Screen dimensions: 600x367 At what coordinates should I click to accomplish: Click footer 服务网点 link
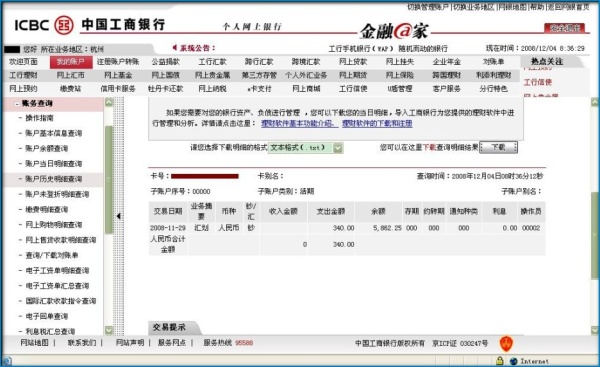click(172, 343)
